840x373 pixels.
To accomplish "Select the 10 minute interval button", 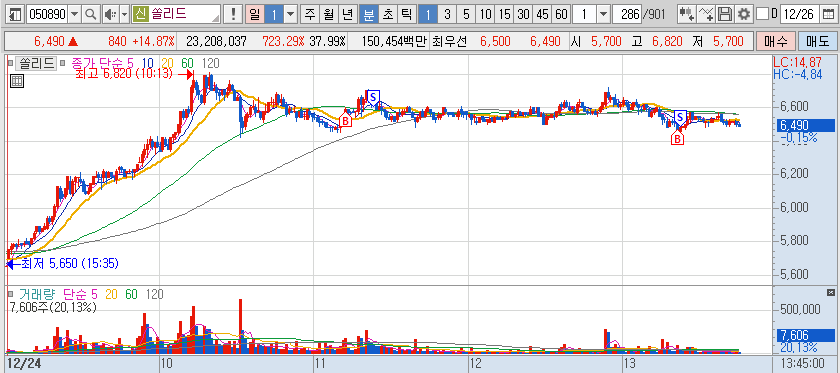I will [x=485, y=14].
